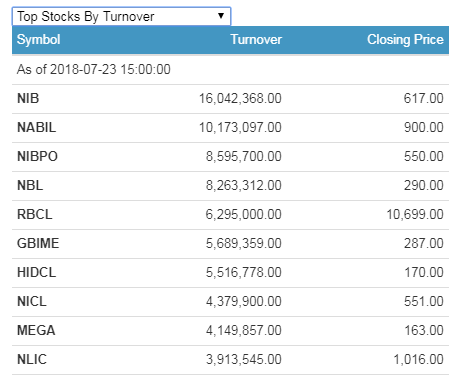
Task: Click closing price 163.00
Action: tap(424, 330)
